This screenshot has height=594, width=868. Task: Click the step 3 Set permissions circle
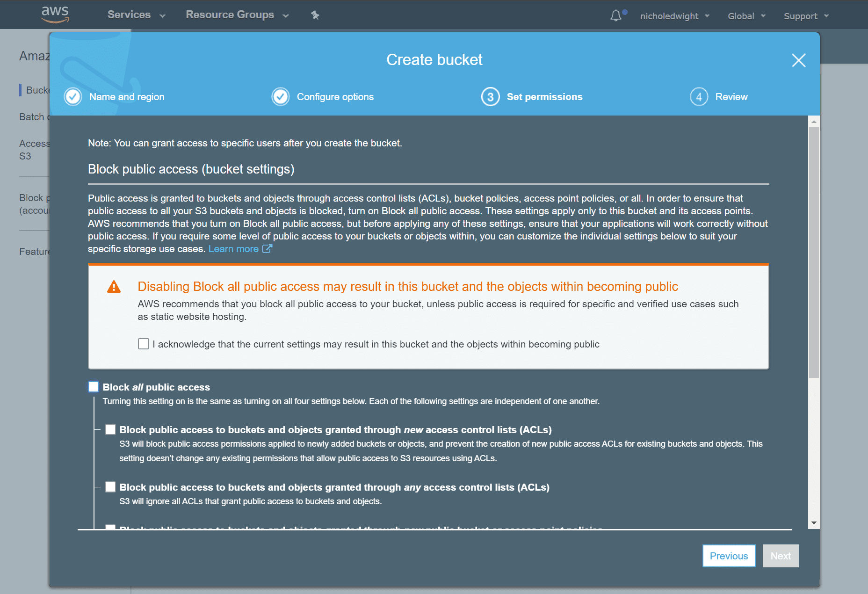[x=490, y=97]
